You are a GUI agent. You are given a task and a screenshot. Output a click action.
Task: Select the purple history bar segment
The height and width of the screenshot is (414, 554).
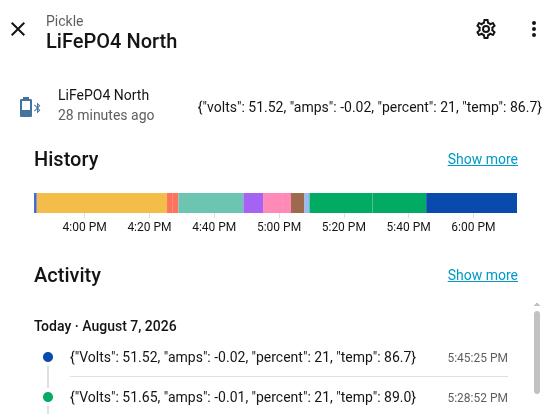(253, 203)
